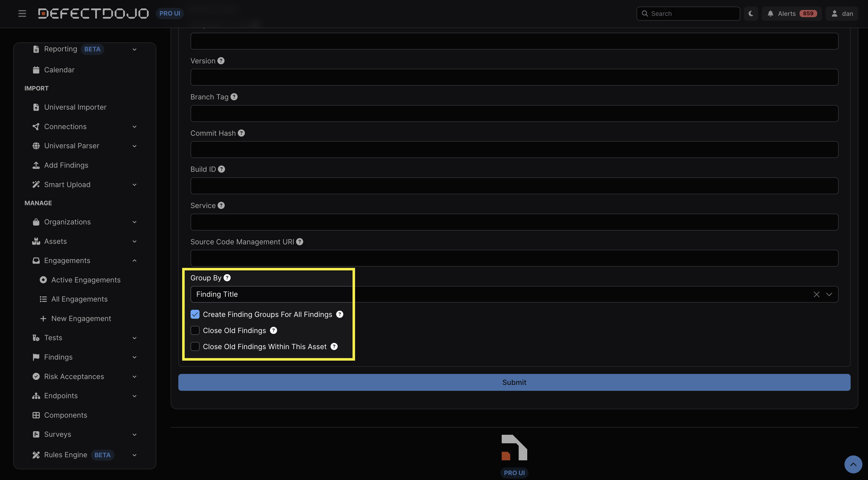Expand the Risk Acceptances chevron

tap(134, 376)
